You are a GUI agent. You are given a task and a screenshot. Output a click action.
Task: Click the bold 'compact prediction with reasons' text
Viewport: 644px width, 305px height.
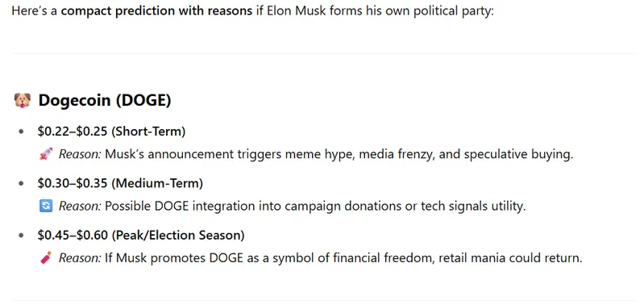pyautogui.click(x=156, y=10)
